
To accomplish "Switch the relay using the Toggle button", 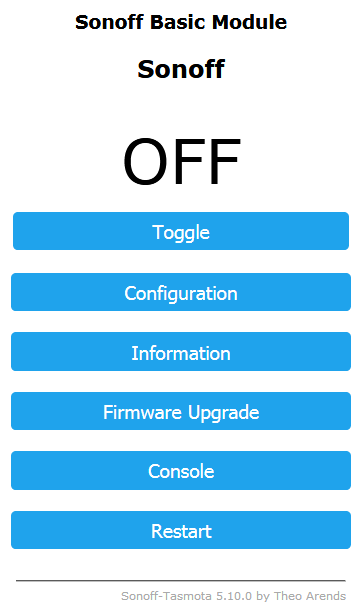I will [181, 231].
